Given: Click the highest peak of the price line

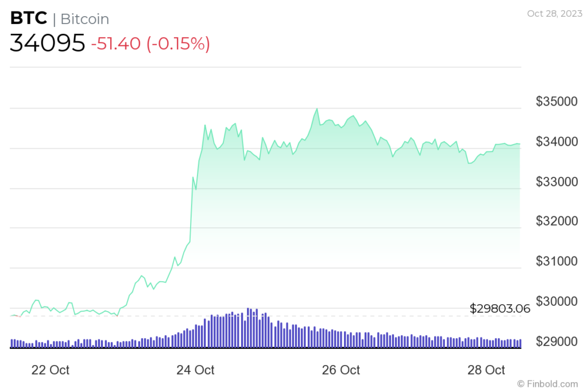Looking at the screenshot, I should [x=316, y=108].
